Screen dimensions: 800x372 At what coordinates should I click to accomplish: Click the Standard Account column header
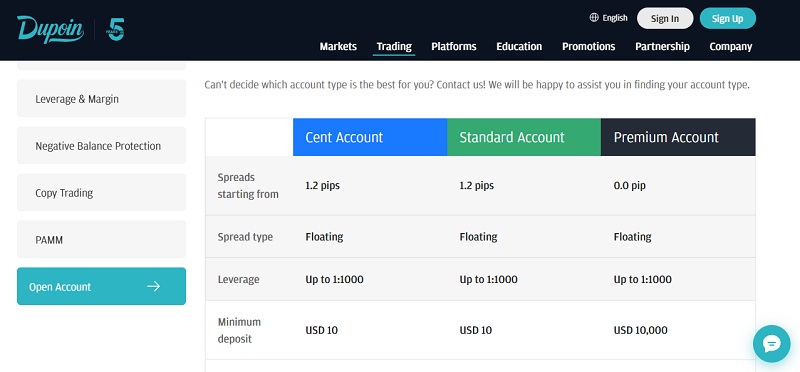click(524, 137)
